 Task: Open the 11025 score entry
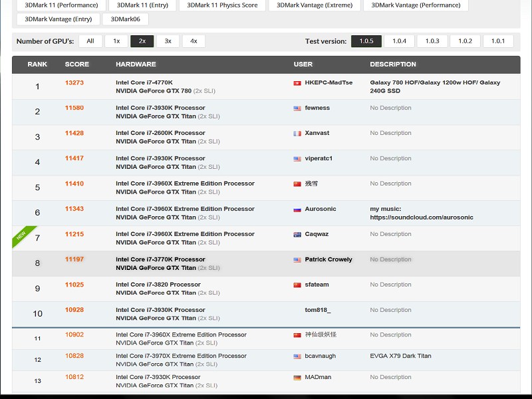point(74,285)
